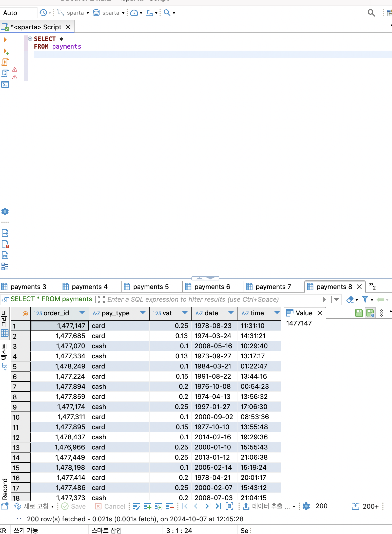Close the Value panel
The height and width of the screenshot is (534, 392).
tap(320, 313)
